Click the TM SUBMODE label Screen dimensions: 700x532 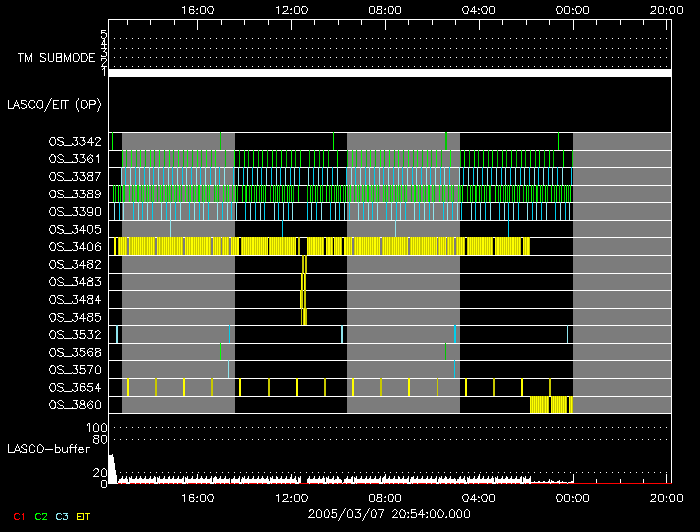coord(56,58)
